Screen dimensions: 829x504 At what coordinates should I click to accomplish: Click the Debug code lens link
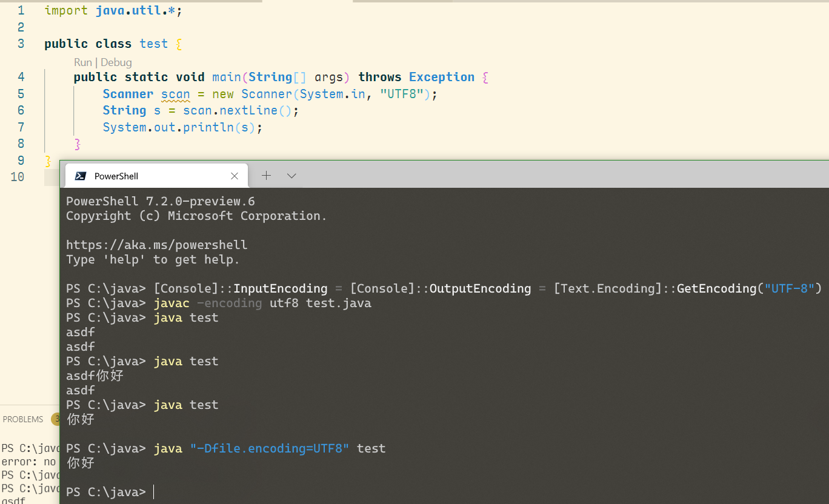(116, 62)
